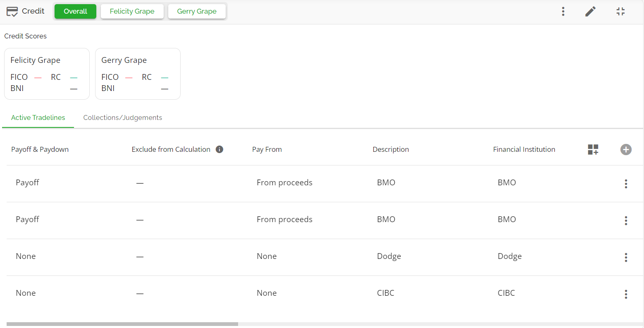Click the Financial Institution column header

coord(524,149)
